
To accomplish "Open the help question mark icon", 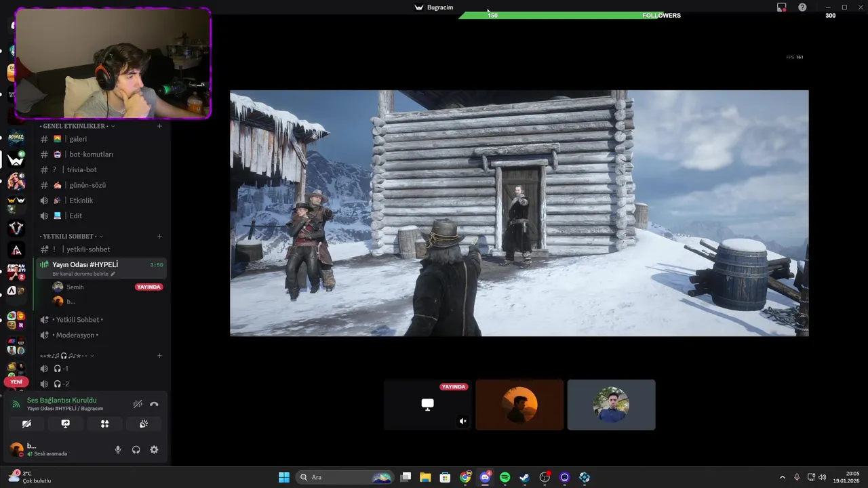I will [802, 7].
